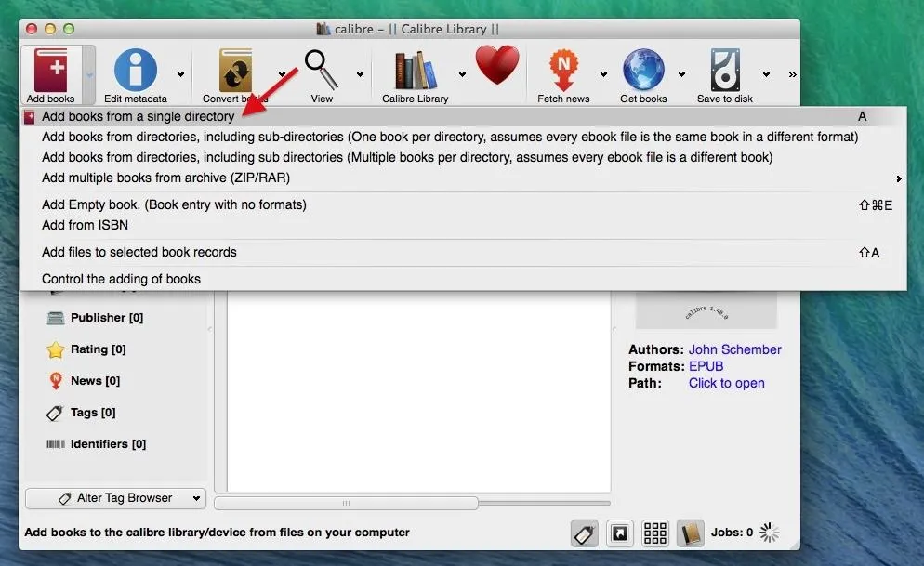Toggle book details icon in status bar
The height and width of the screenshot is (566, 924).
(x=691, y=533)
